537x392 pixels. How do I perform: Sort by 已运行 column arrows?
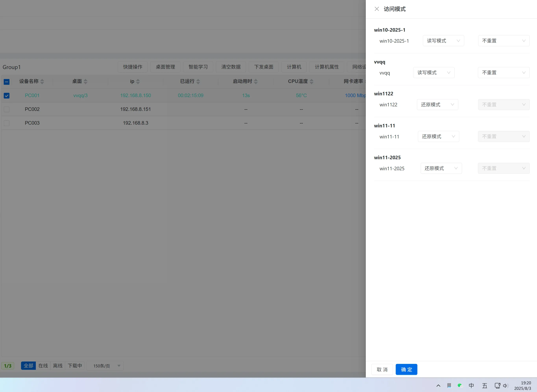coord(198,81)
